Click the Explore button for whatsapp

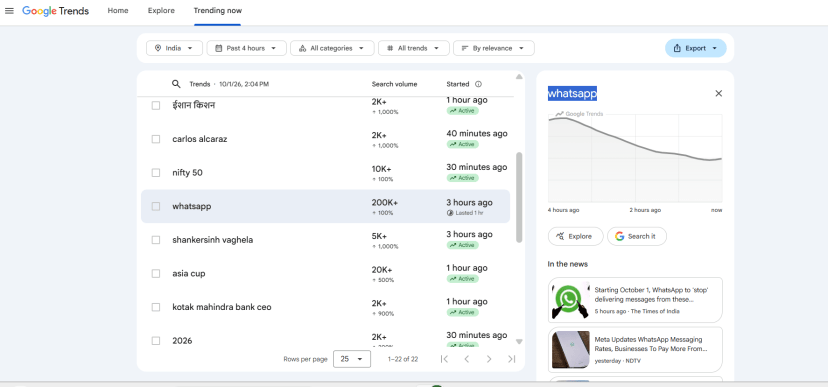click(575, 237)
